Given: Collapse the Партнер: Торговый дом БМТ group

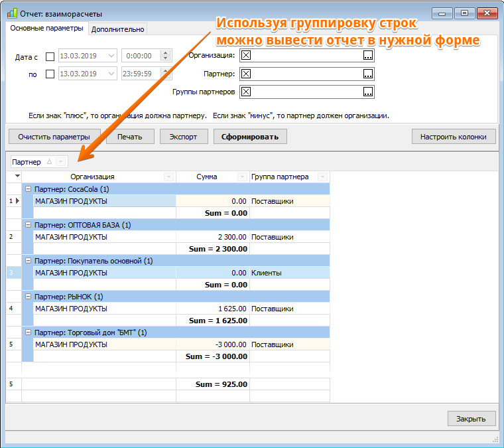Looking at the screenshot, I should point(29,332).
